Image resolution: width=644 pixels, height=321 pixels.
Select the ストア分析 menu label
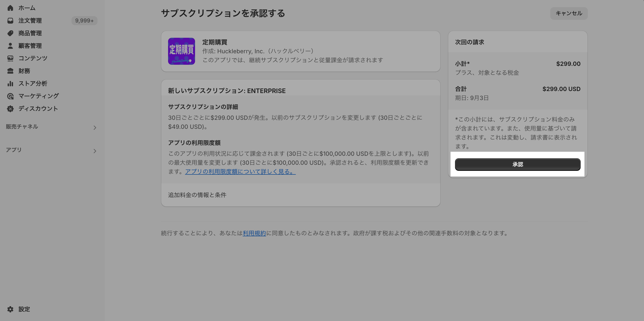coord(33,83)
